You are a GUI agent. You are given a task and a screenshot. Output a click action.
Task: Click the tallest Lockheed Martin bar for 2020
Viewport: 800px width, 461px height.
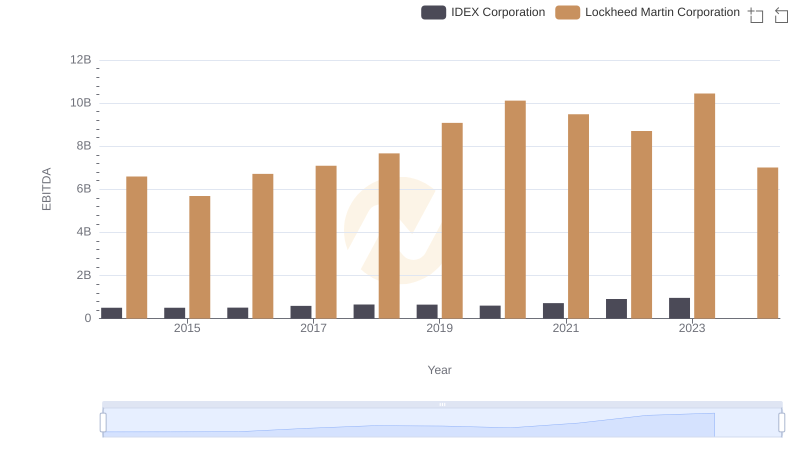tap(515, 210)
